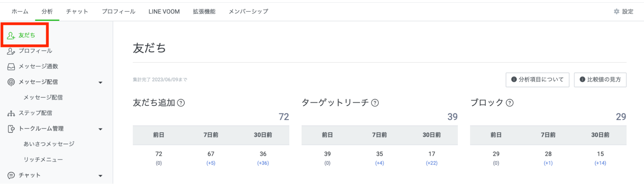Click the トークルーム管理 icon
Screen dimensions: 644x184
[x=11, y=129]
